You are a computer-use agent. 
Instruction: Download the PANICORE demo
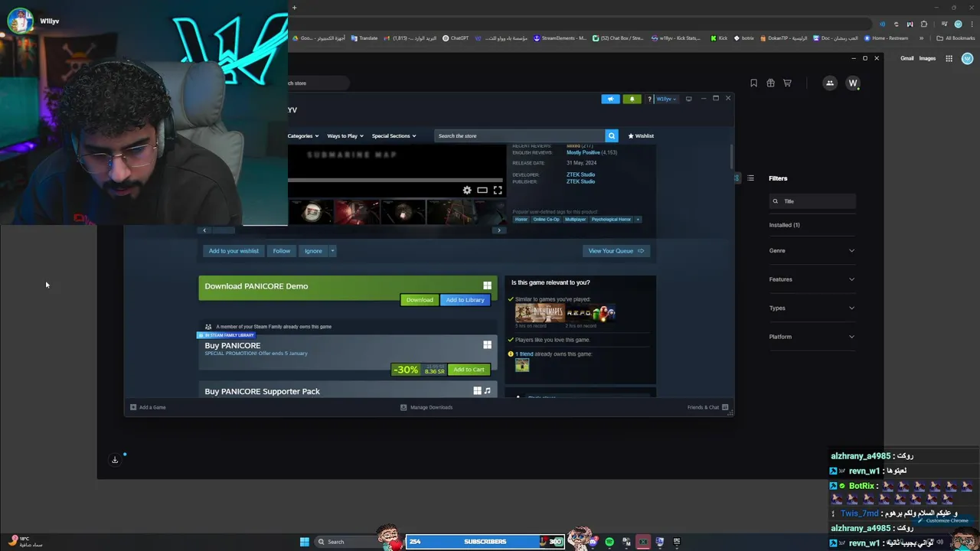419,300
